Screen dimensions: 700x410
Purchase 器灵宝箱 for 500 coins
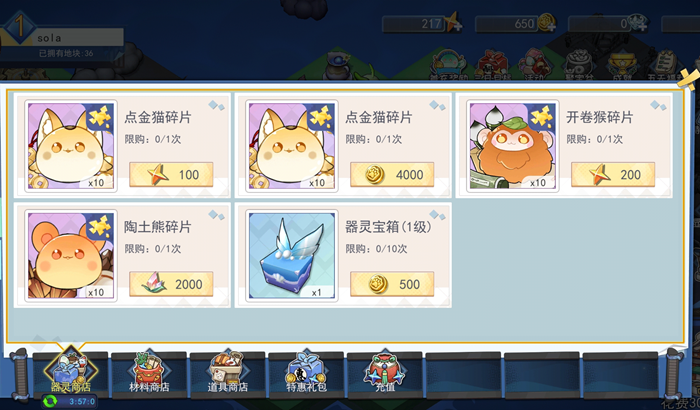pos(392,284)
